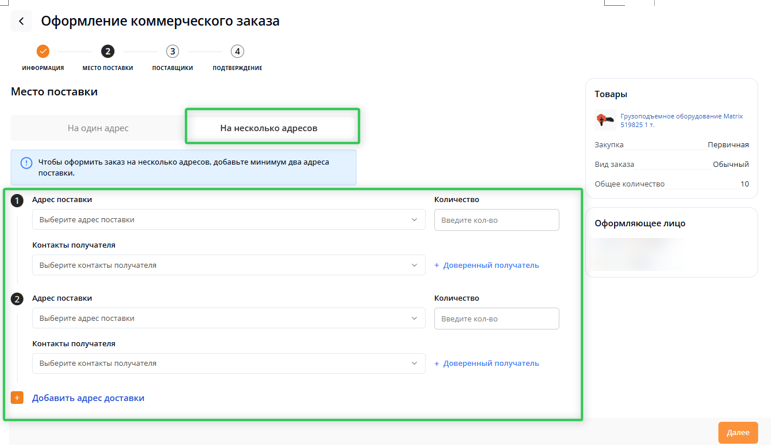Click the completed Информация step checkmark

[42, 51]
